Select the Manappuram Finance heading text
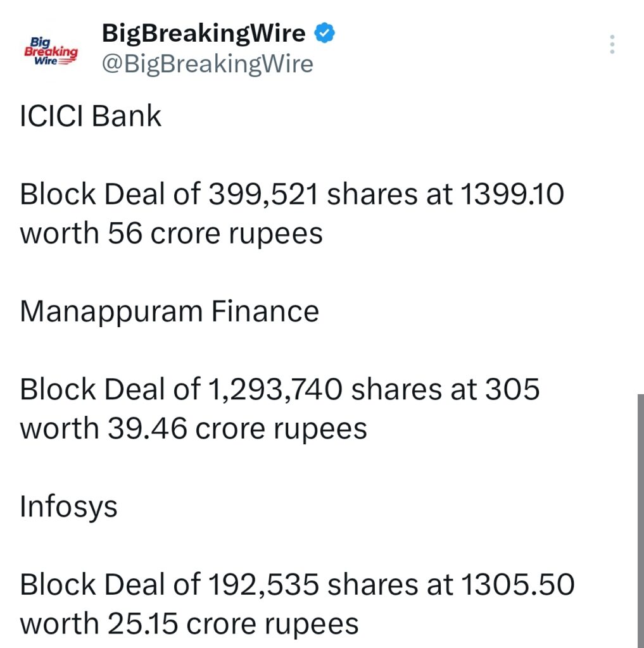This screenshot has width=644, height=648. pyautogui.click(x=170, y=311)
